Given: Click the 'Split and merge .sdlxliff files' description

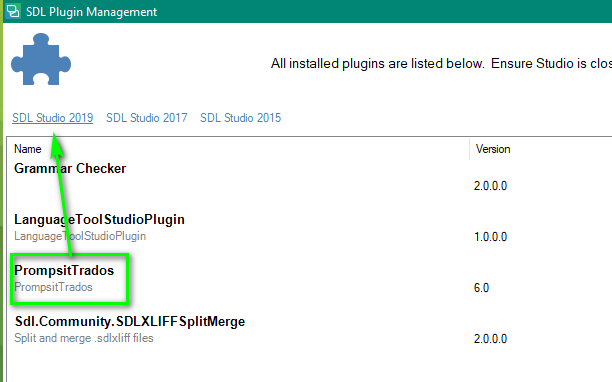Looking at the screenshot, I should pos(84,338).
